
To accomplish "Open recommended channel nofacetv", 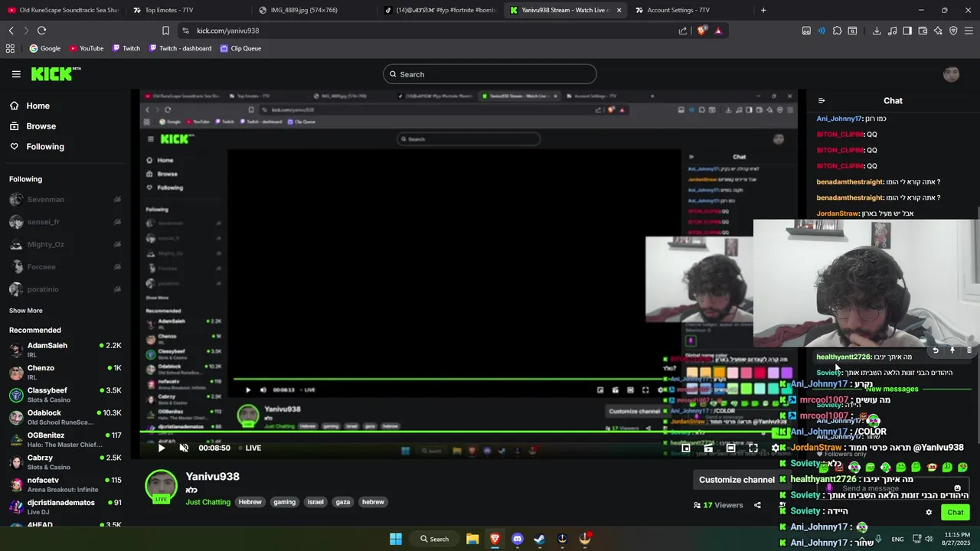I will point(65,484).
